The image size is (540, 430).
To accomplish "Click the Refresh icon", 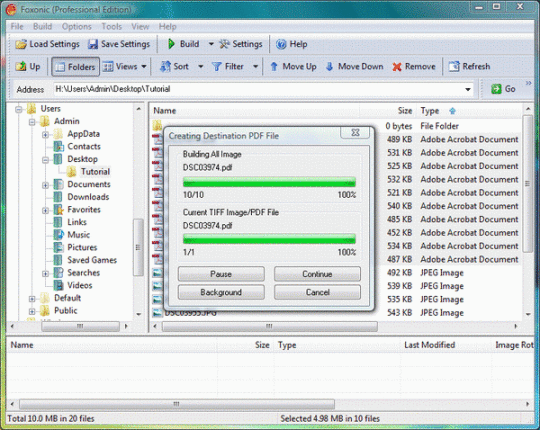I will (454, 66).
